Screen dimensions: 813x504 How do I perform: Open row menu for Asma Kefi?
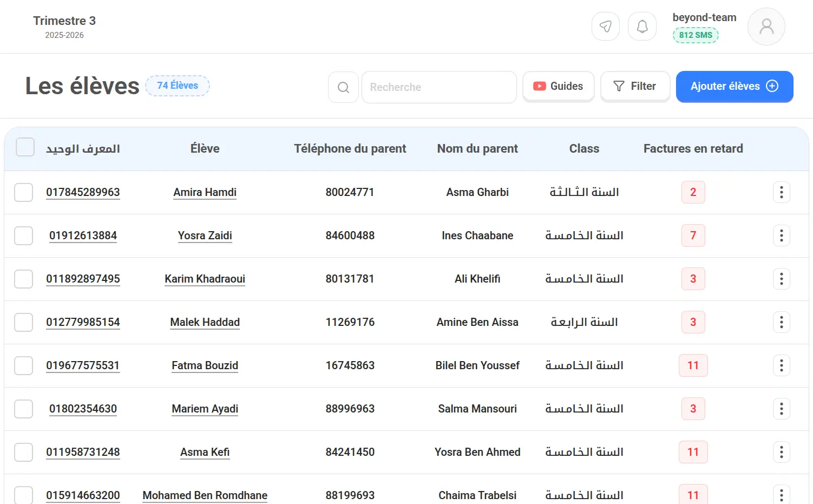tap(782, 452)
